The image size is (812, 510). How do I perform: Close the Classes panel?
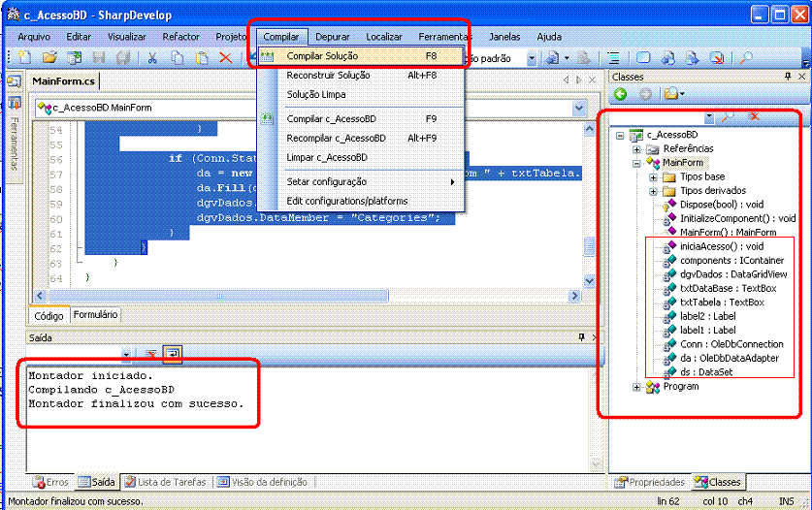[x=802, y=77]
